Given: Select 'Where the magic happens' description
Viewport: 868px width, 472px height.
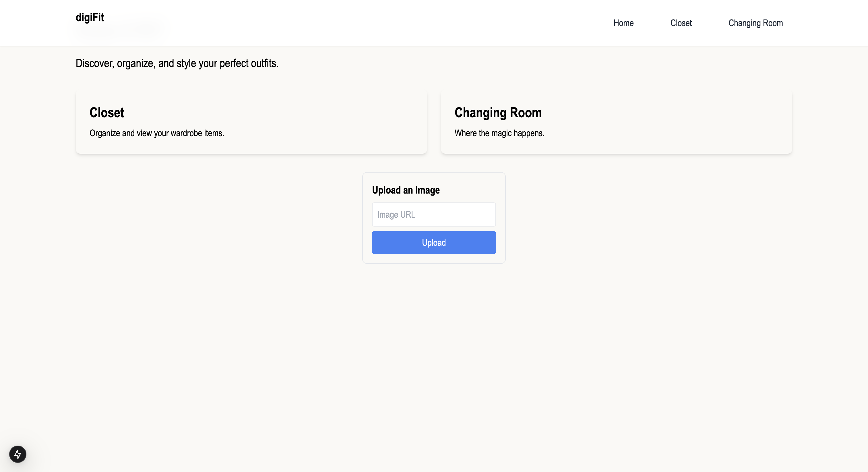Looking at the screenshot, I should (499, 133).
